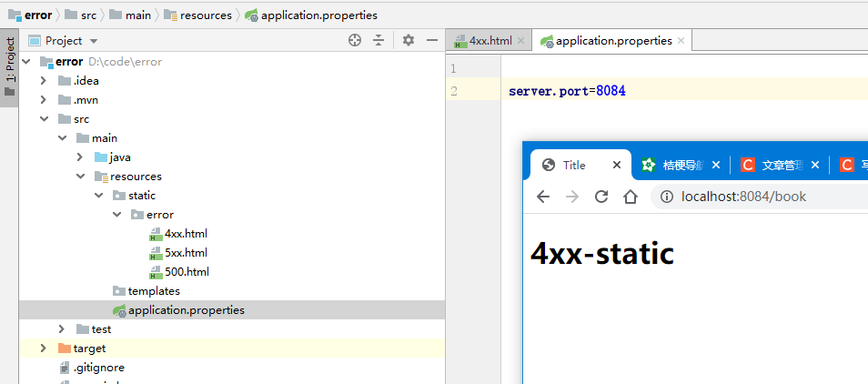The width and height of the screenshot is (868, 384).
Task: Click the error breadcrumb in navigation bar
Action: [30, 15]
